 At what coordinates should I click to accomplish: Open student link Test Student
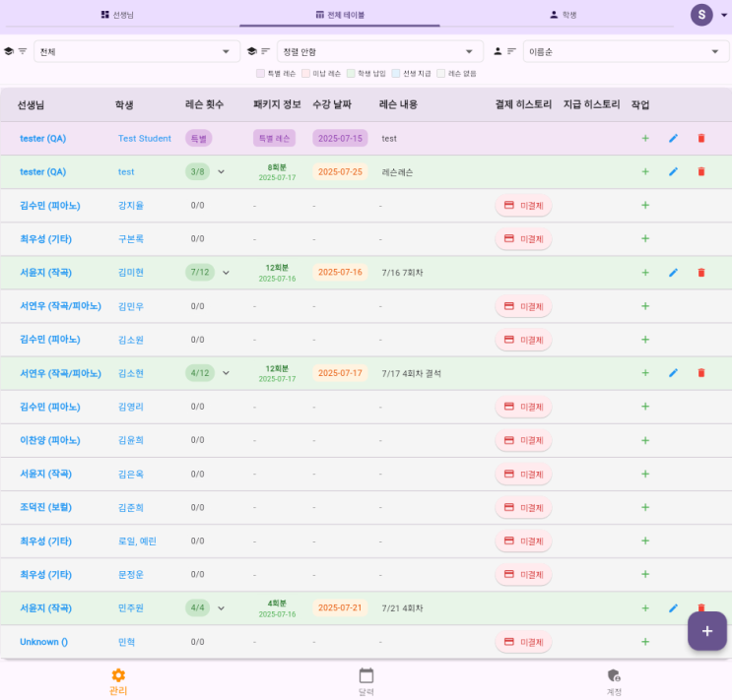pos(145,138)
